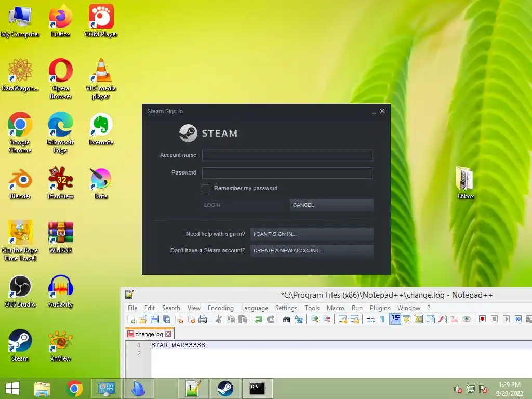Toggle Synchronize Horizontal Scrolling icon

354,320
